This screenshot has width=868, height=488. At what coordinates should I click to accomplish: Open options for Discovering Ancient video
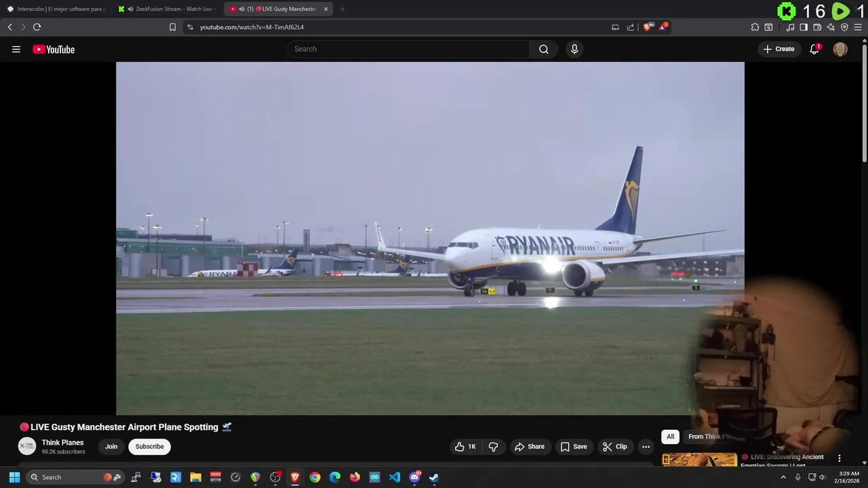coord(839,458)
